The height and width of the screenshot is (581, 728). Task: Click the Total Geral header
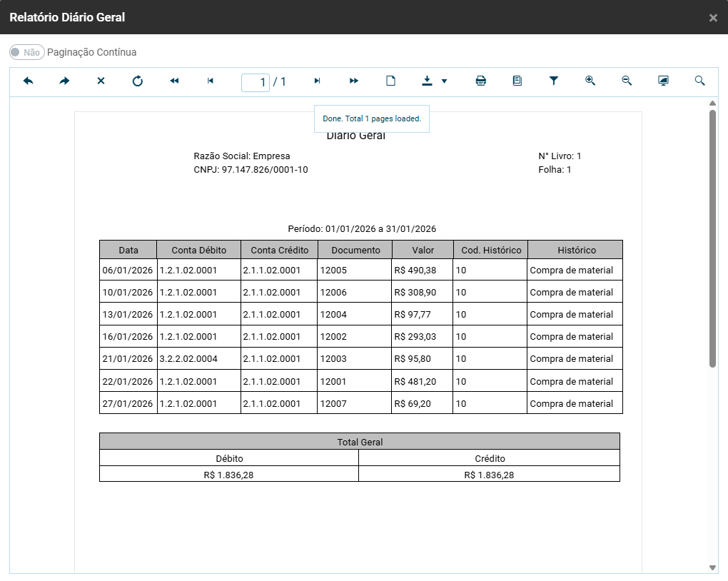[360, 442]
